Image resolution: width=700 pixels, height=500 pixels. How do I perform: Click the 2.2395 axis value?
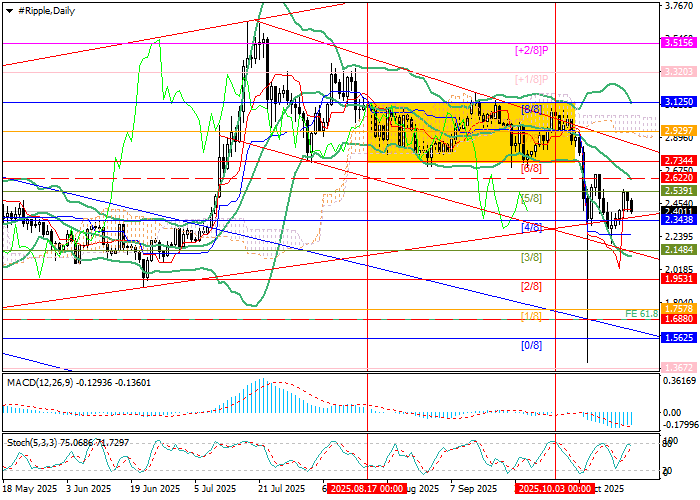(x=679, y=236)
